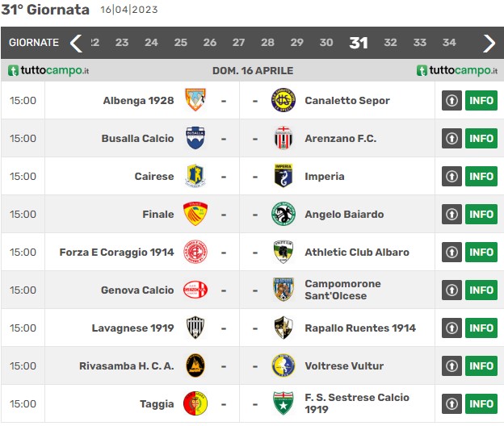Switch to giornata 32
Image resolution: width=504 pixels, height=426 pixels.
(x=390, y=43)
